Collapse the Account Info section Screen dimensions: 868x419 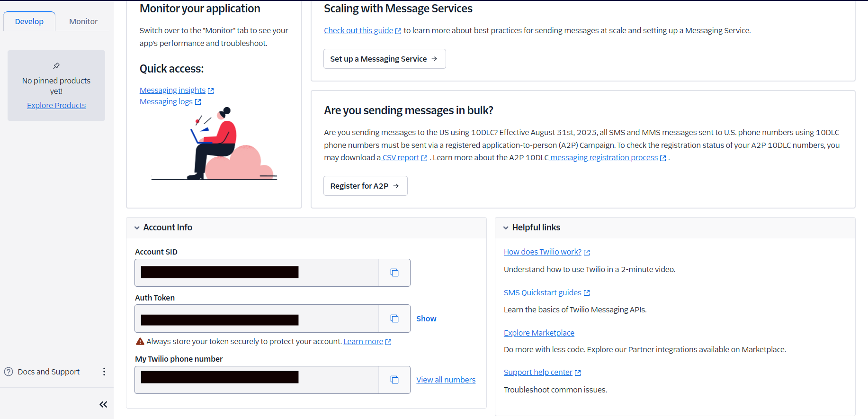click(x=137, y=228)
